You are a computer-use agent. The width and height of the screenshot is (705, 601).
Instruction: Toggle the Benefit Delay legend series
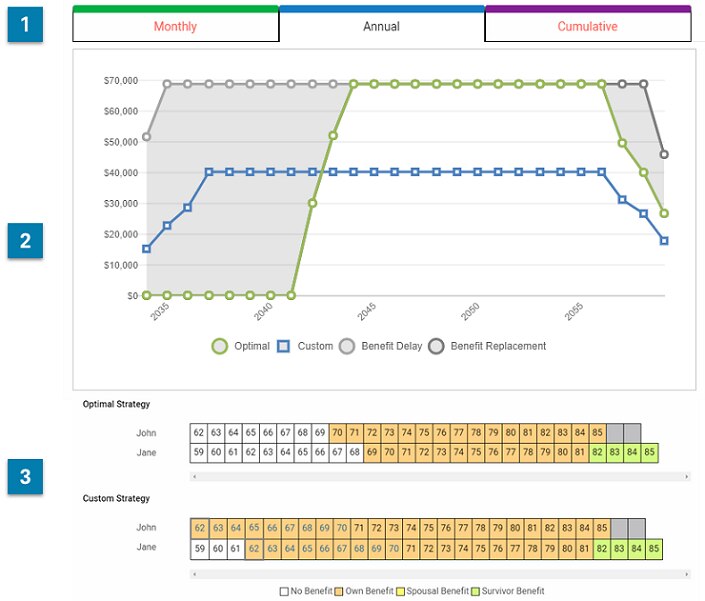[347, 346]
